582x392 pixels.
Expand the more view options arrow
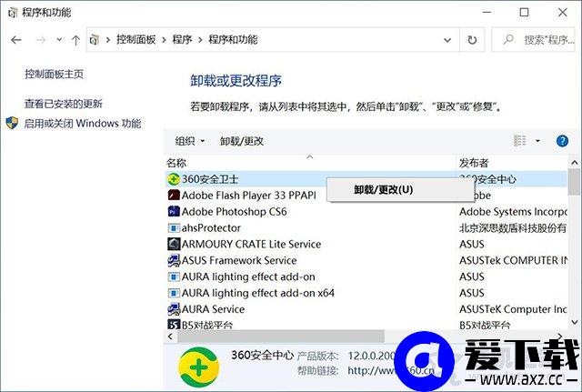(x=537, y=141)
